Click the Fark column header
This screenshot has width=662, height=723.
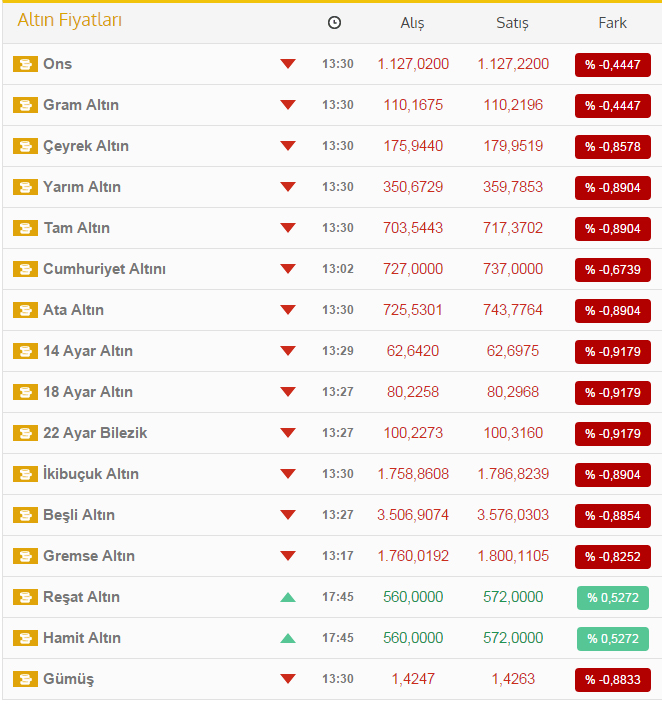[612, 23]
